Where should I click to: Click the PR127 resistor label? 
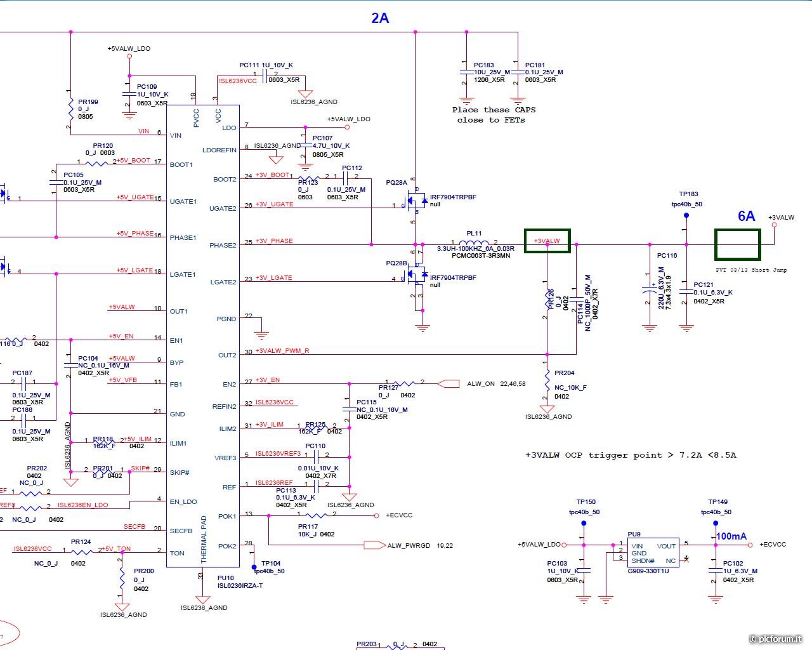pos(389,387)
